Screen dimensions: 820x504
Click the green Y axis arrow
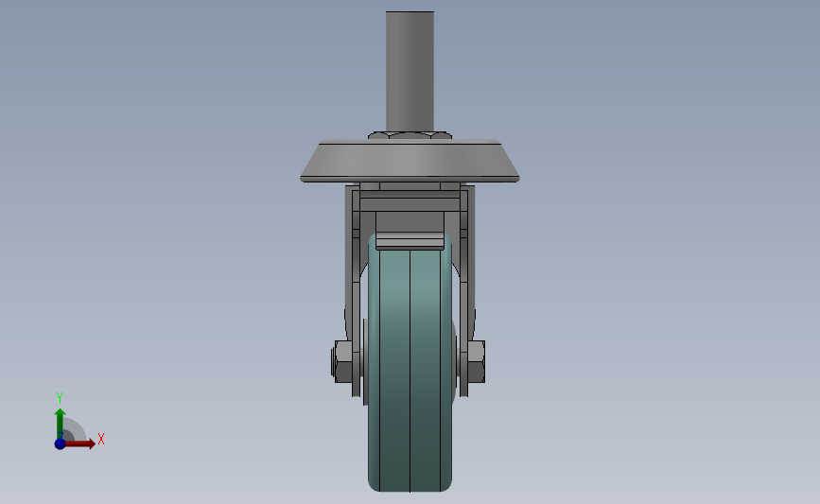(x=61, y=424)
